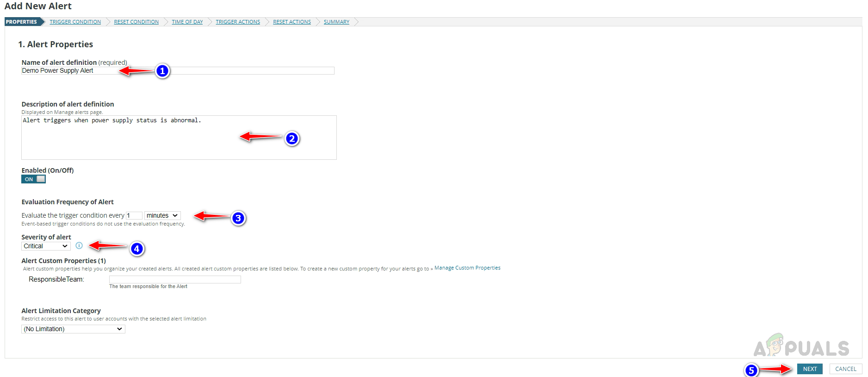
Task: Go to the Reset Condition step
Action: 136,22
